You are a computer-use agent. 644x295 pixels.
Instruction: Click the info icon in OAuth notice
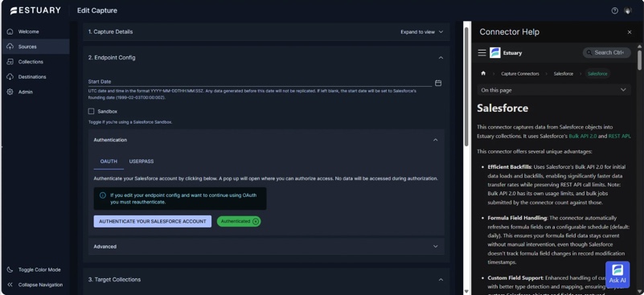103,195
